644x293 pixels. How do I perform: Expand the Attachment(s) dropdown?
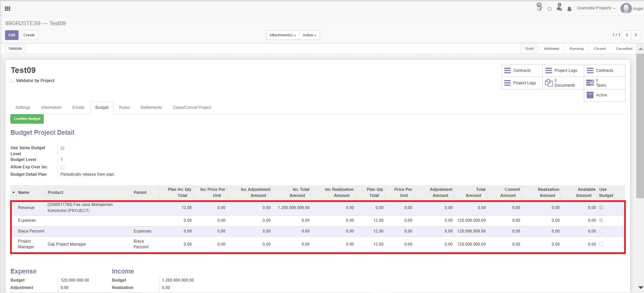tap(282, 35)
